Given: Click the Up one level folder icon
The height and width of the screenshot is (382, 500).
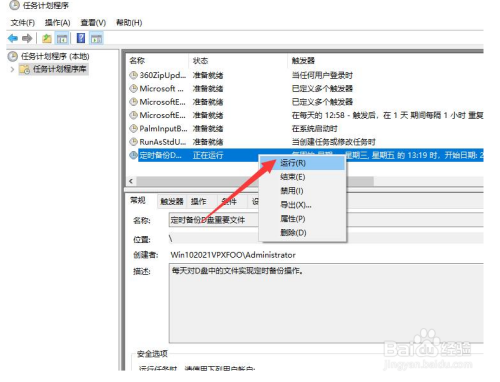Looking at the screenshot, I should (x=47, y=39).
